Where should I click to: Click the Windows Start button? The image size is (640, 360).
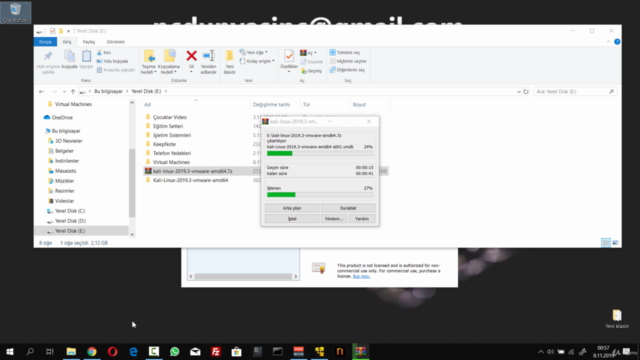tap(10, 351)
